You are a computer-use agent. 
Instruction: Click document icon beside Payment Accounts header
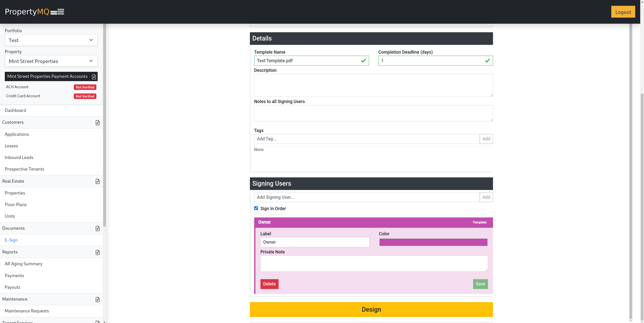coord(94,77)
